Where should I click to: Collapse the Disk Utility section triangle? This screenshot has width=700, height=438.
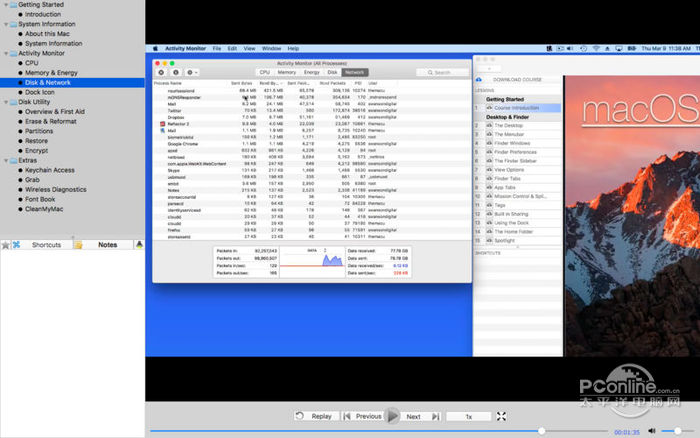pos(6,102)
